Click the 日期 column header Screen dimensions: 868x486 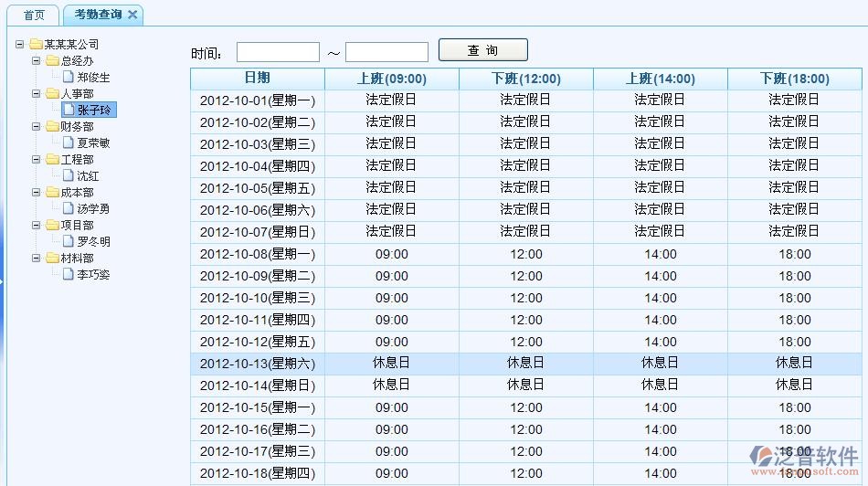tap(257, 79)
